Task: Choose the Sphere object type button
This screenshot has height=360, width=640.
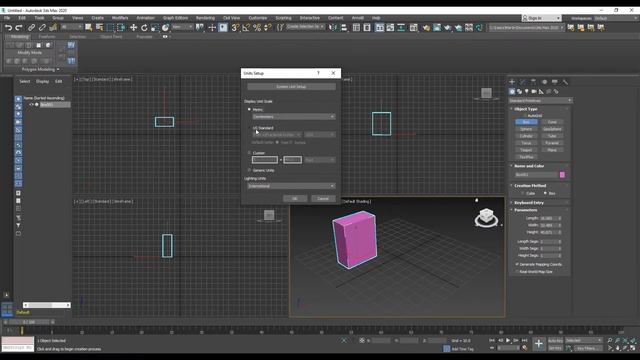Action: coord(526,129)
